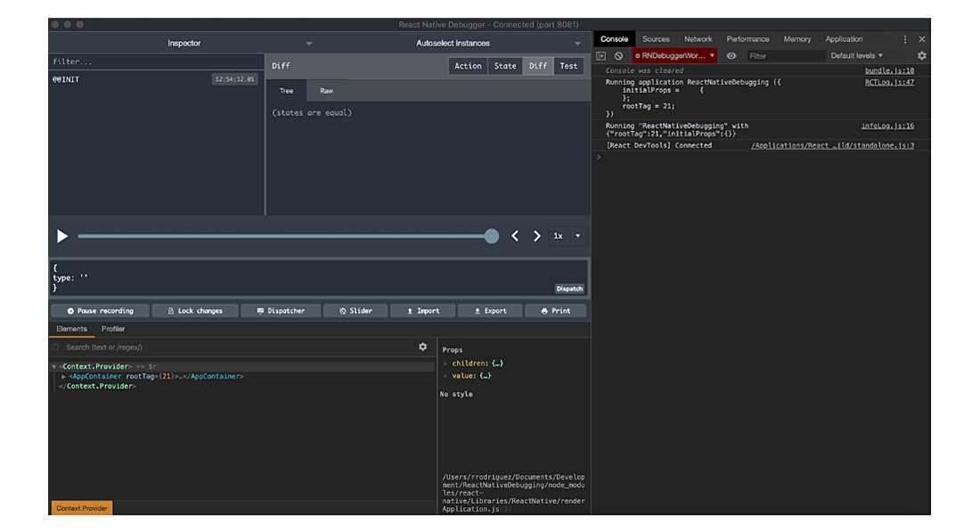This screenshot has width=980, height=532.
Task: Toggle the Slider panel
Action: point(355,311)
